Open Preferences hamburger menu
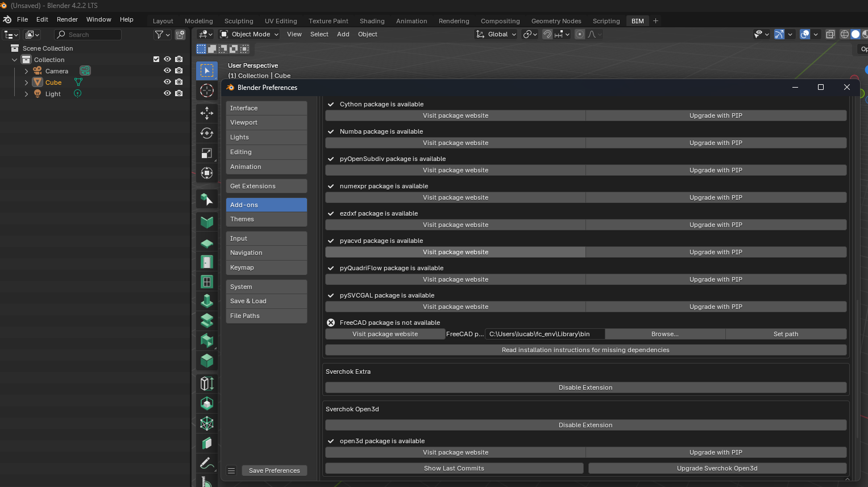868x487 pixels. [x=231, y=471]
